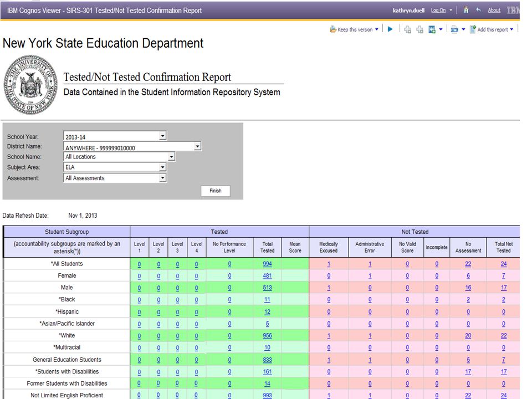Image resolution: width=532 pixels, height=399 pixels.
Task: Open All Students No Assessment 22 link
Action: coord(468,264)
